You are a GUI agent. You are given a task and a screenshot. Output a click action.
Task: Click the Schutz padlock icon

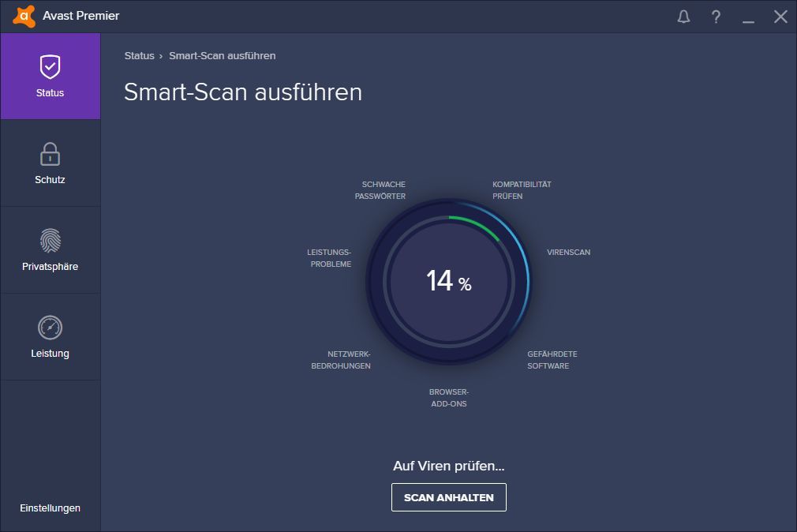(50, 154)
